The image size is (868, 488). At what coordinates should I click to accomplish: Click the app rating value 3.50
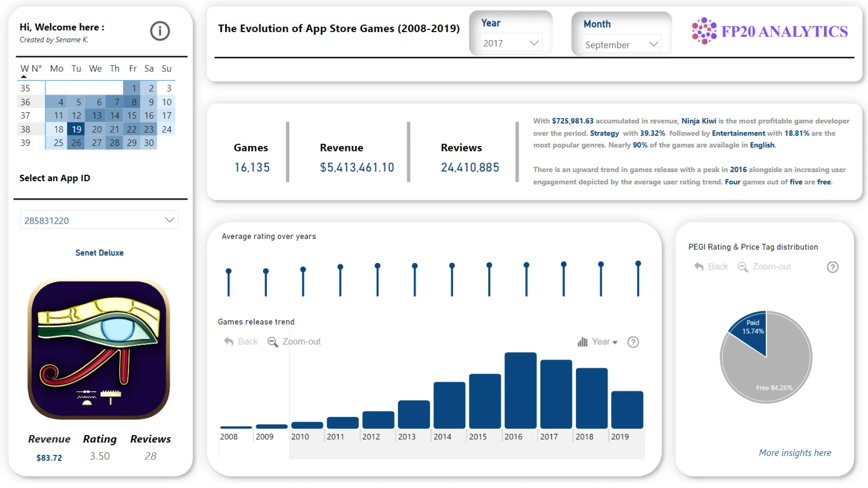point(100,456)
